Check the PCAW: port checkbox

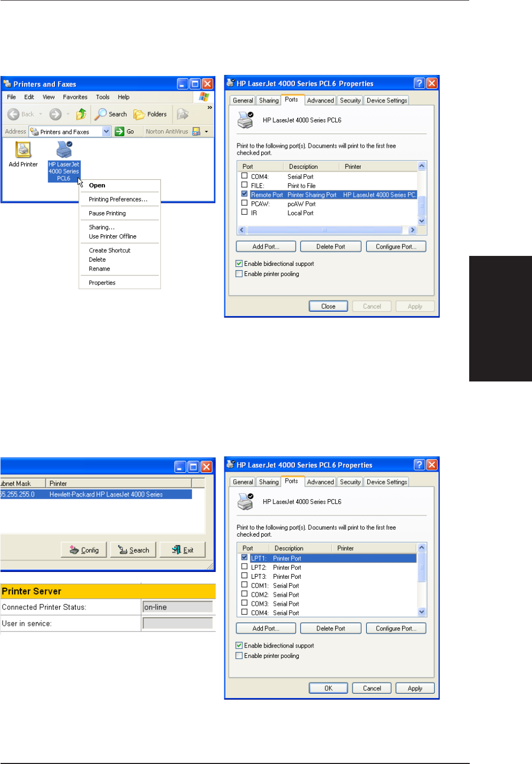[x=244, y=203]
